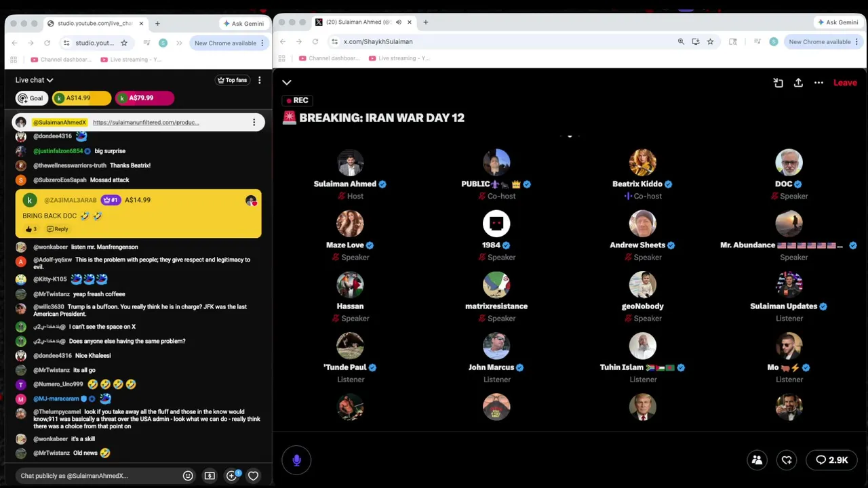
Task: Open the 2.9K comments bubble
Action: pos(831,460)
